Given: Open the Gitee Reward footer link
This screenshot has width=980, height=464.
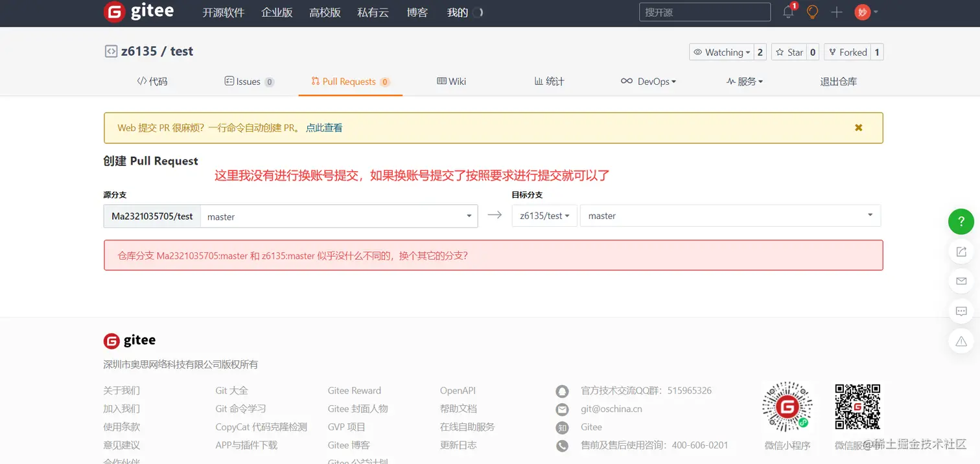Looking at the screenshot, I should pyautogui.click(x=355, y=391).
